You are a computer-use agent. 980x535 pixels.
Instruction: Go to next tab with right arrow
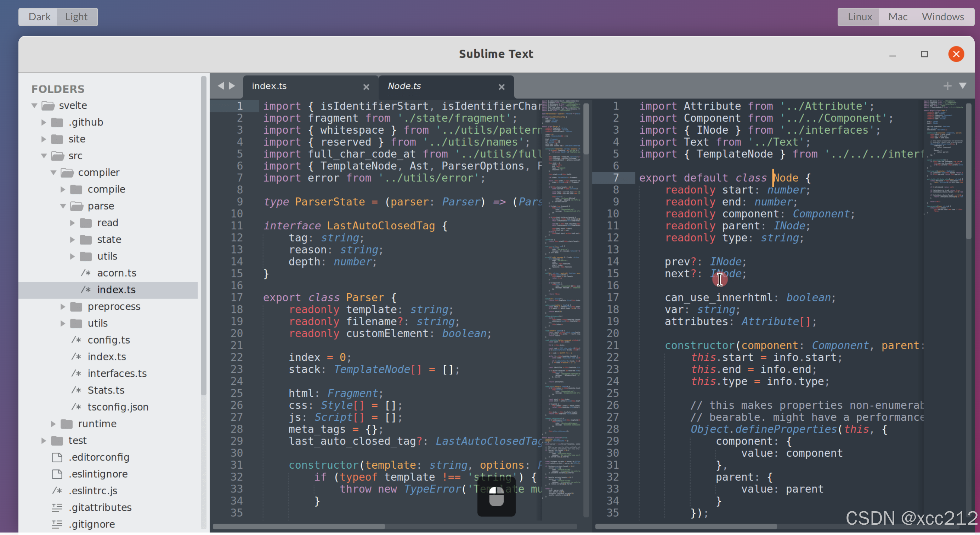[x=232, y=86]
